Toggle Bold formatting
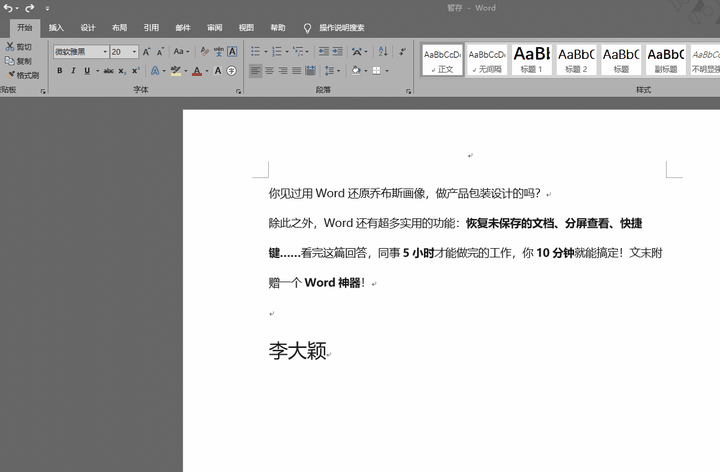The width and height of the screenshot is (720, 472). coord(60,71)
